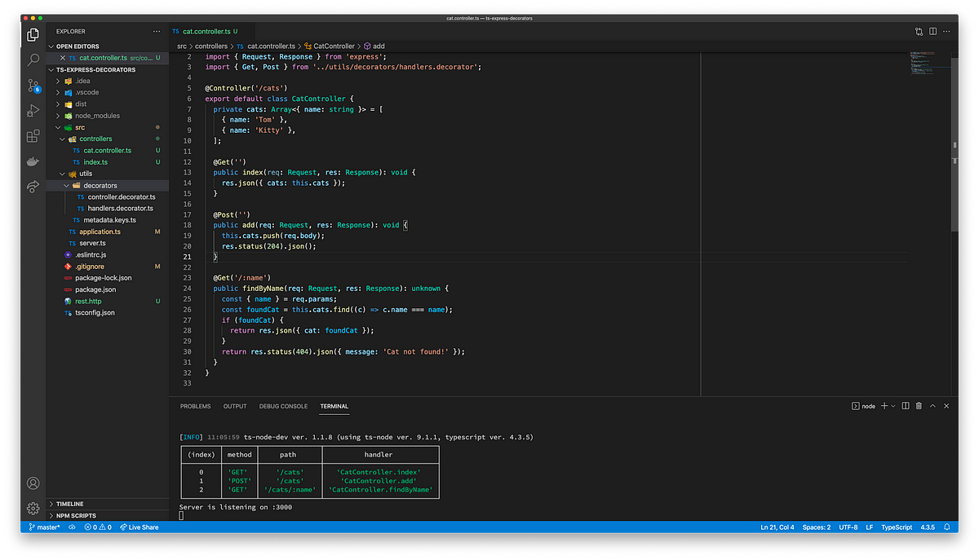Switch to the PROBLEMS panel tab

pyautogui.click(x=196, y=406)
